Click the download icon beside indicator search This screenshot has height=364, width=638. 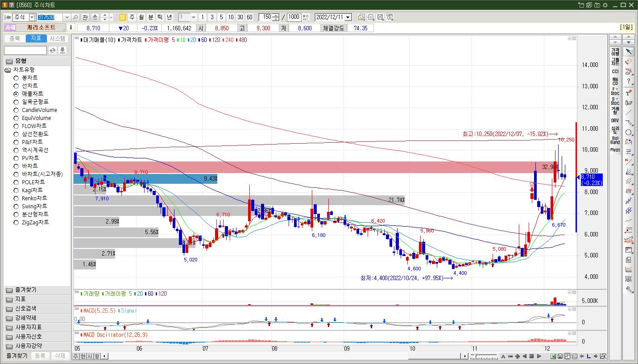pyautogui.click(x=63, y=50)
